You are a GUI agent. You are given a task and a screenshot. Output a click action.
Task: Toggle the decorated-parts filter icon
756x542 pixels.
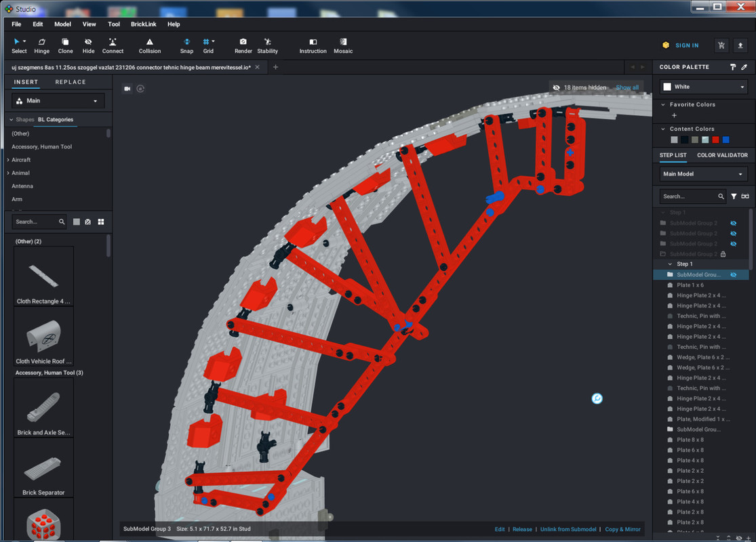point(87,222)
